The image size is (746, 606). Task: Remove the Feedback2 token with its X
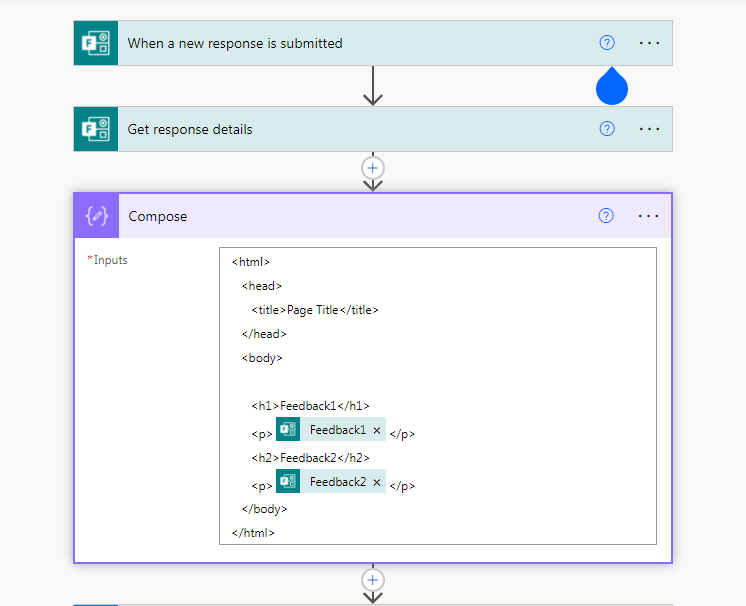tap(377, 482)
